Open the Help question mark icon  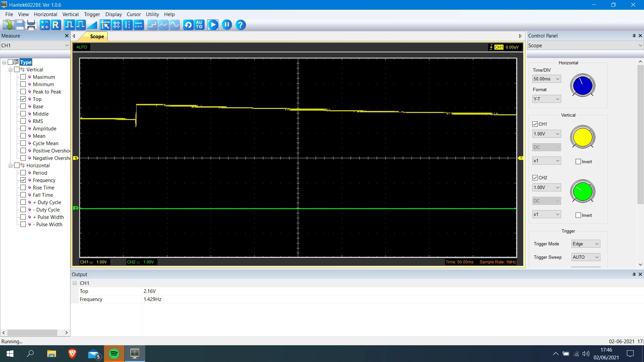[x=240, y=25]
